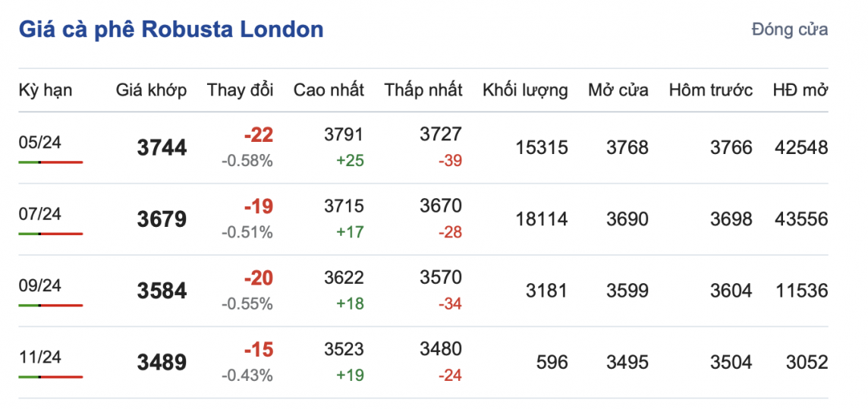This screenshot has height=409, width=868.
Task: Open the 07/24 contract row
Action: point(39,214)
